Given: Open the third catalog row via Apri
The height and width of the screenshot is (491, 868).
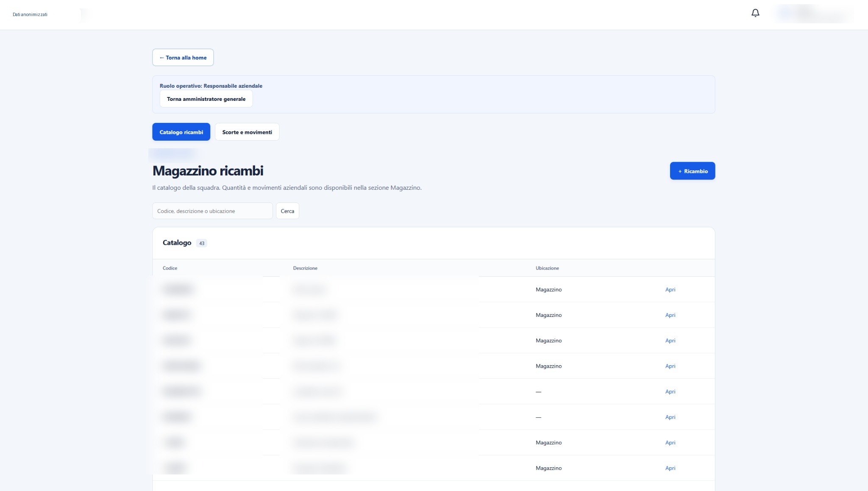Looking at the screenshot, I should 670,341.
